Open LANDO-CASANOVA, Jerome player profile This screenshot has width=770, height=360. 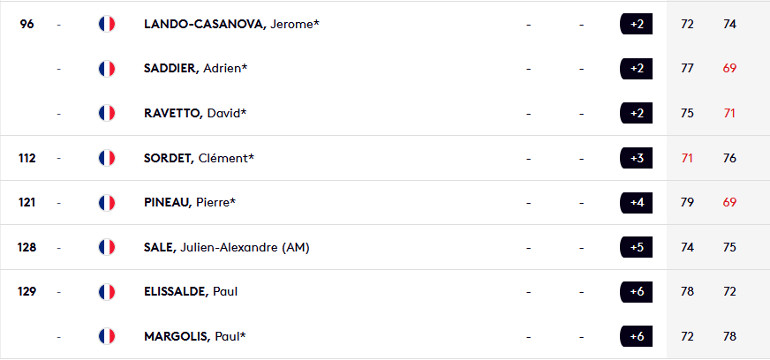click(232, 24)
